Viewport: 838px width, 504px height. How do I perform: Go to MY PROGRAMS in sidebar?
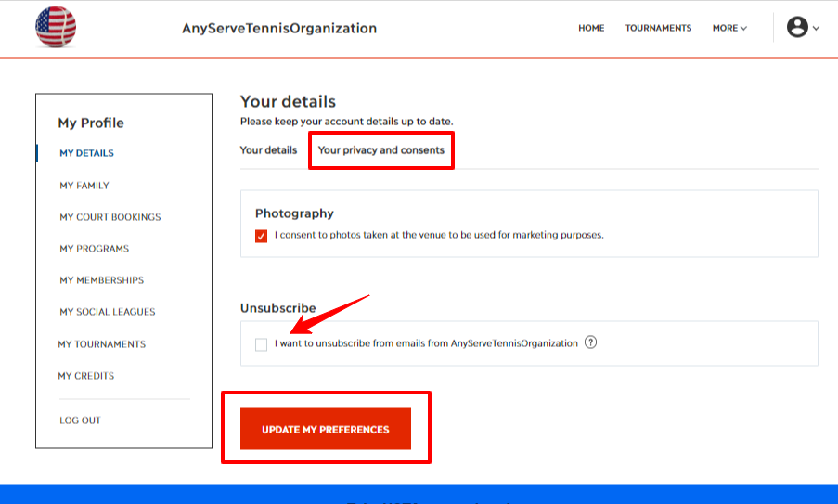click(94, 249)
